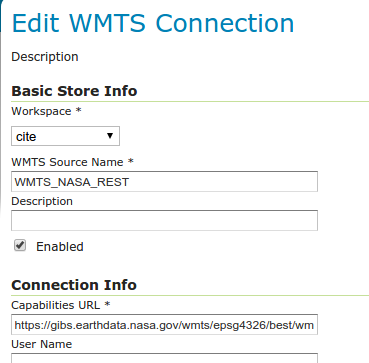Open the Workspace dropdown showing cite
This screenshot has height=363, width=369.
(x=65, y=136)
